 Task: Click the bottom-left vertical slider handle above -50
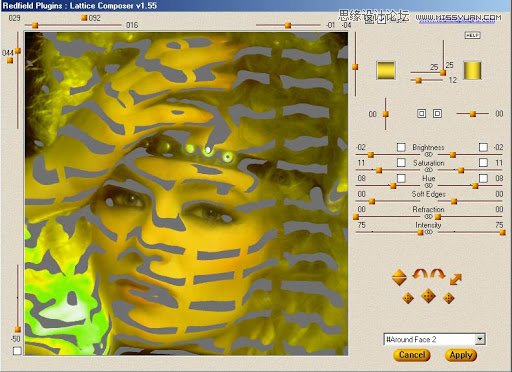pos(18,329)
